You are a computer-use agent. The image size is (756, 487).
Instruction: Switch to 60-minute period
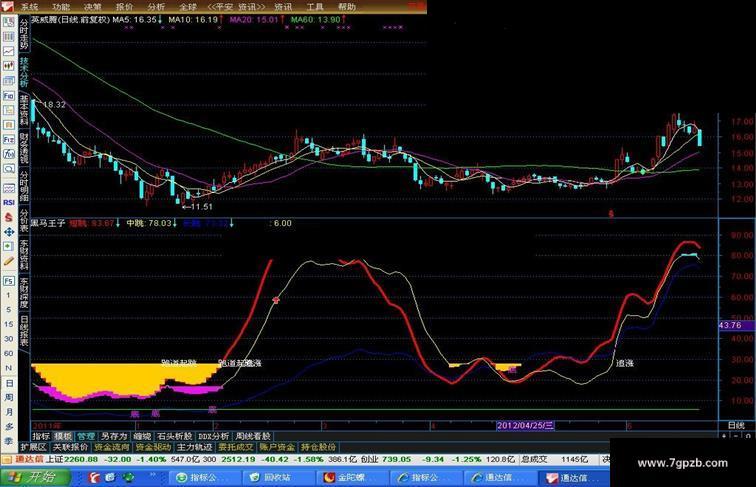(x=9, y=353)
